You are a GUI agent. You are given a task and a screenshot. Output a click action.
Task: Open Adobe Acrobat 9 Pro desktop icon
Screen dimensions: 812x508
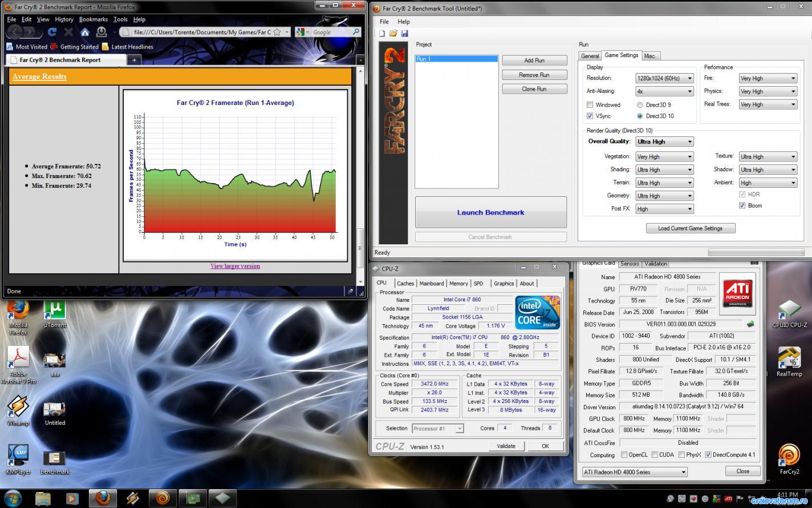pyautogui.click(x=18, y=365)
